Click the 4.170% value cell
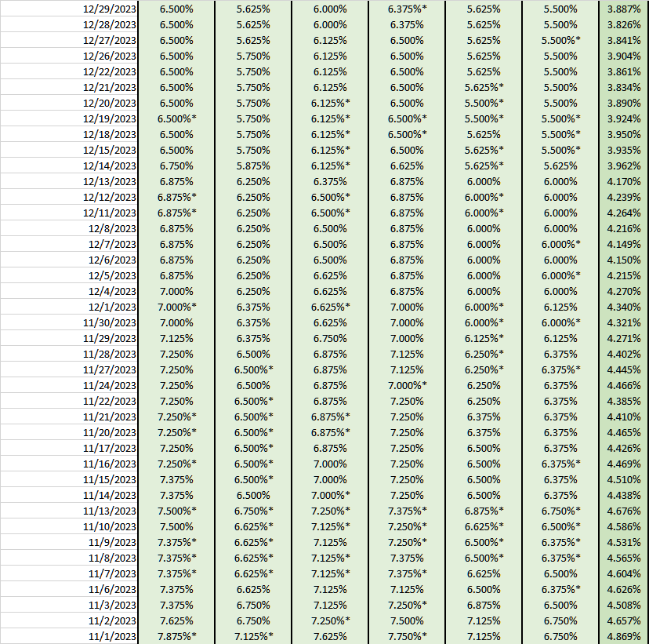This screenshot has width=649, height=644. point(624,181)
